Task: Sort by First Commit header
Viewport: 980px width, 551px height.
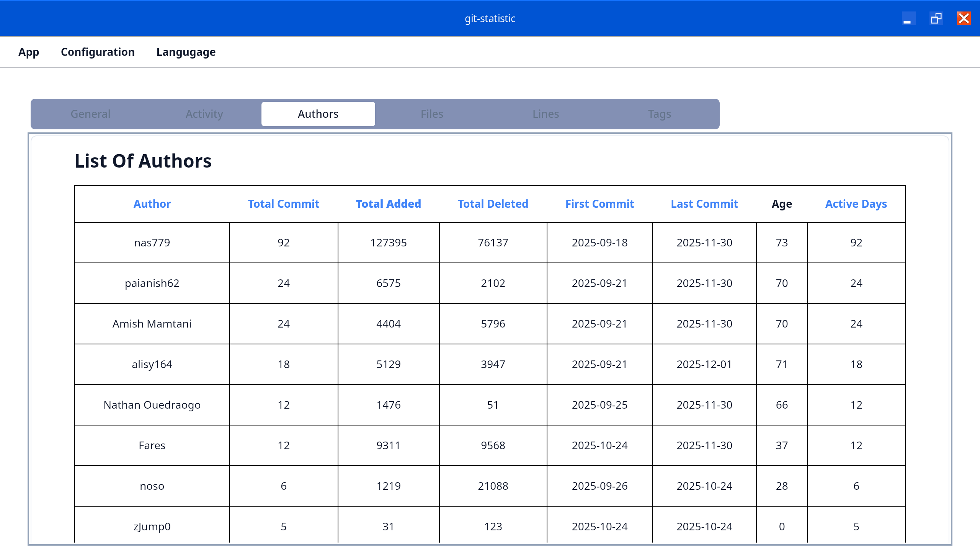Action: (599, 204)
